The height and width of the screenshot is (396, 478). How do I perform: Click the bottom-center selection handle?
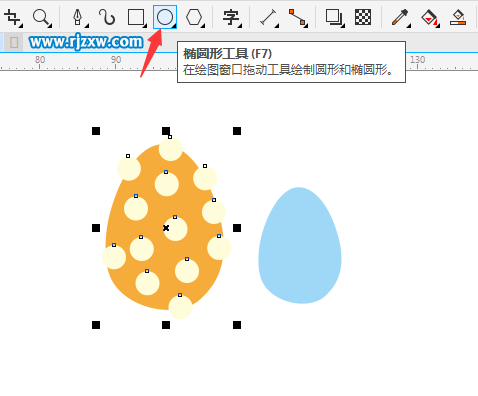tap(166, 325)
